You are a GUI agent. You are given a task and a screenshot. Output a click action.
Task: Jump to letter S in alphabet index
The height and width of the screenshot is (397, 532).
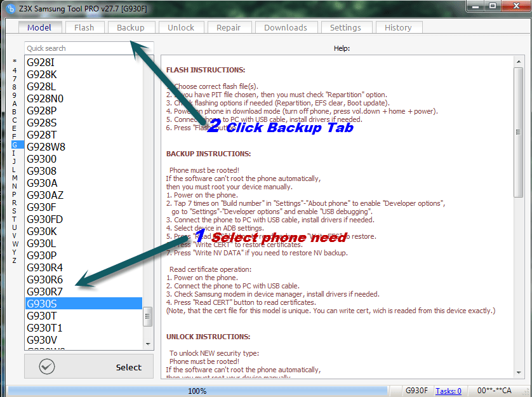(x=14, y=211)
